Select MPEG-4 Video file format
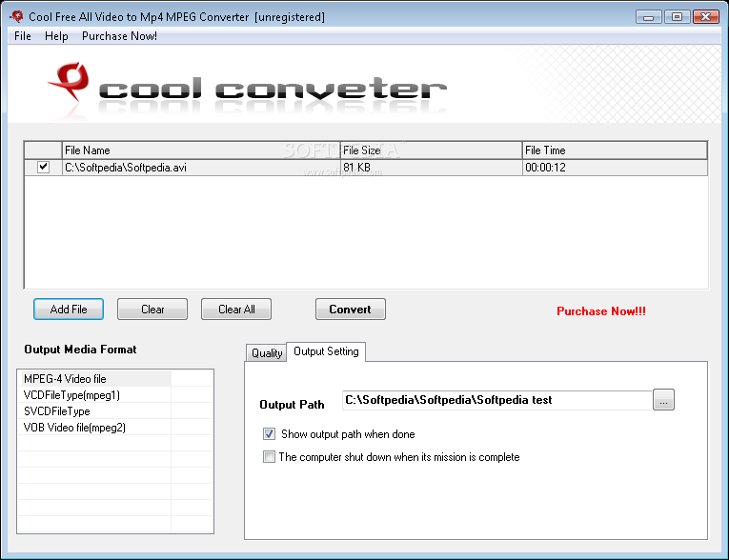 pyautogui.click(x=95, y=379)
